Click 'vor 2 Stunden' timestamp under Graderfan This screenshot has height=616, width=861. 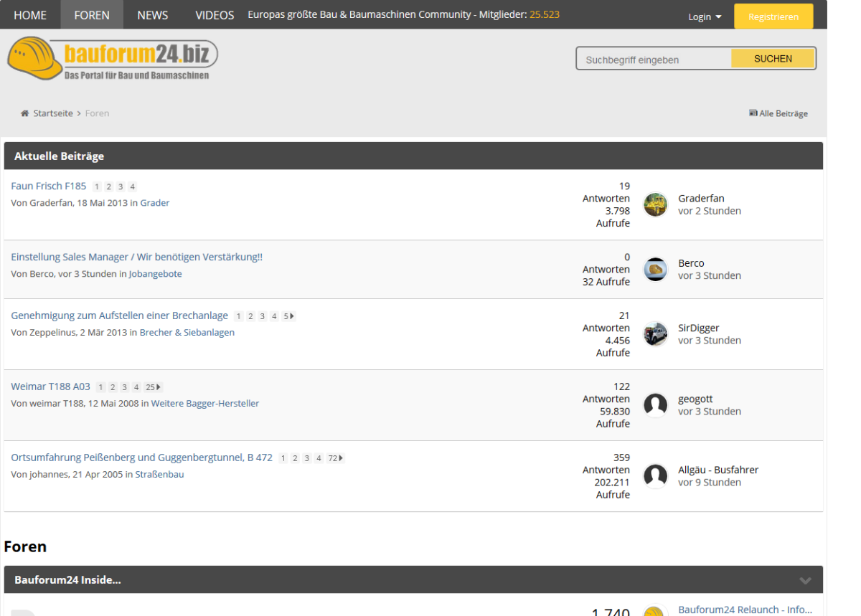click(x=710, y=211)
